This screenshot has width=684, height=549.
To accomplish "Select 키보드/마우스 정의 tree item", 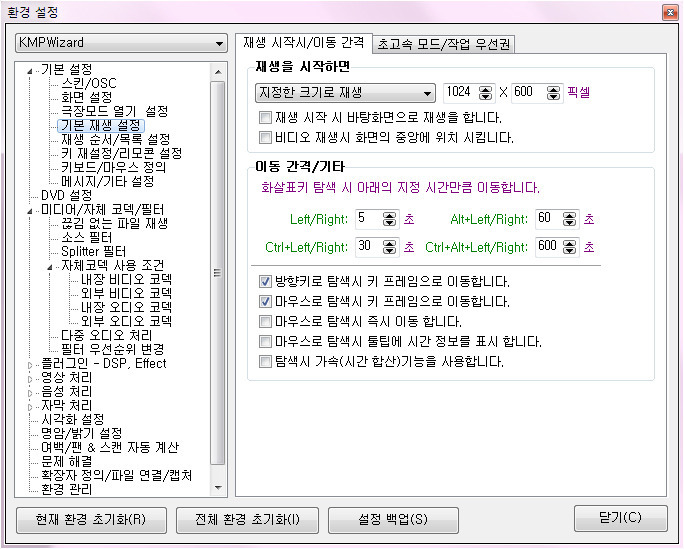I will 113,167.
